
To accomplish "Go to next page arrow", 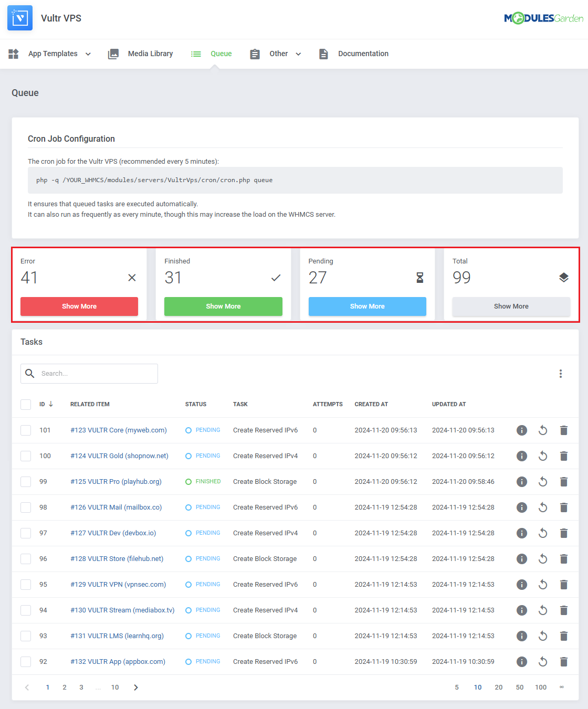I will 136,687.
